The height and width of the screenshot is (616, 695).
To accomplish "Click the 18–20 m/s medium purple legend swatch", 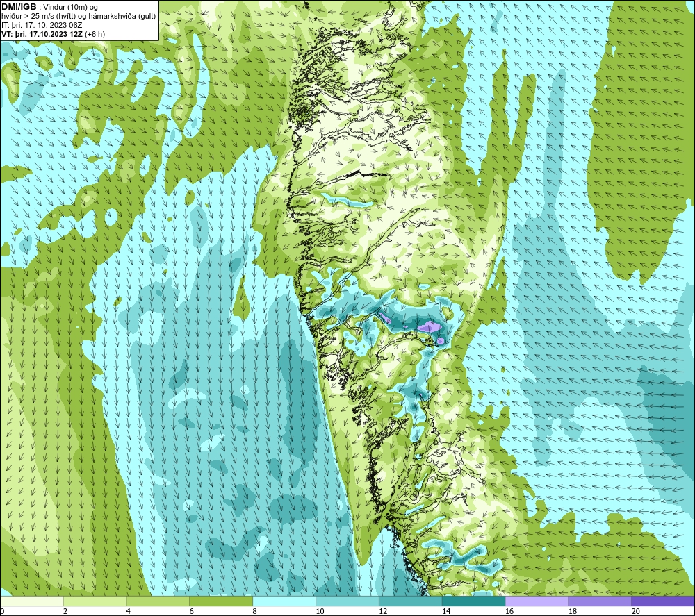I will (600, 601).
